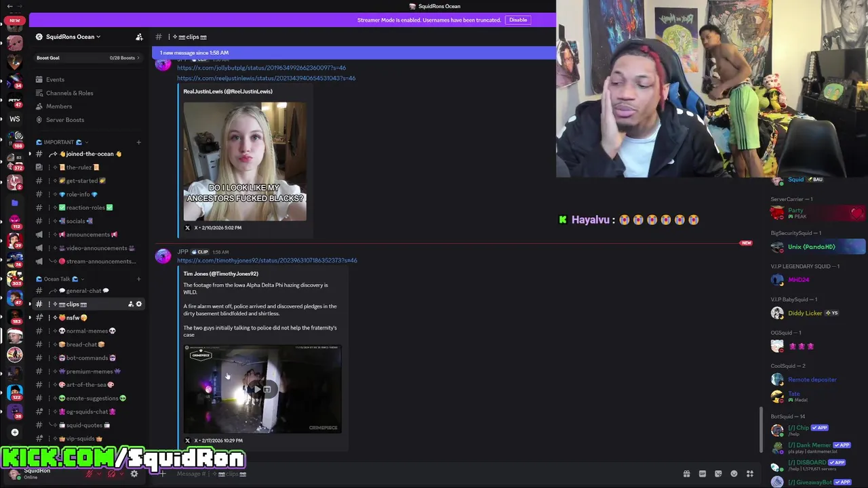Screen dimensions: 868x488
Task: Select normal-memes channel
Action: (x=88, y=331)
